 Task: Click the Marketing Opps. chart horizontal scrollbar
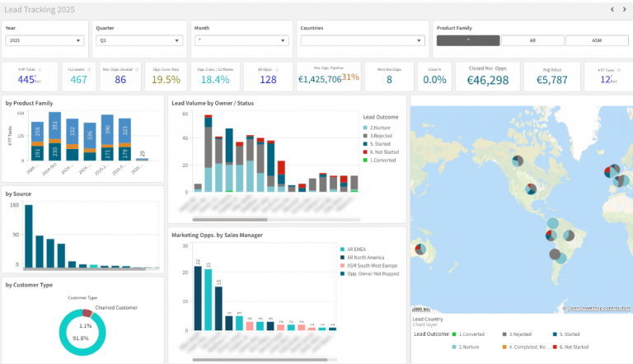[x=260, y=359]
